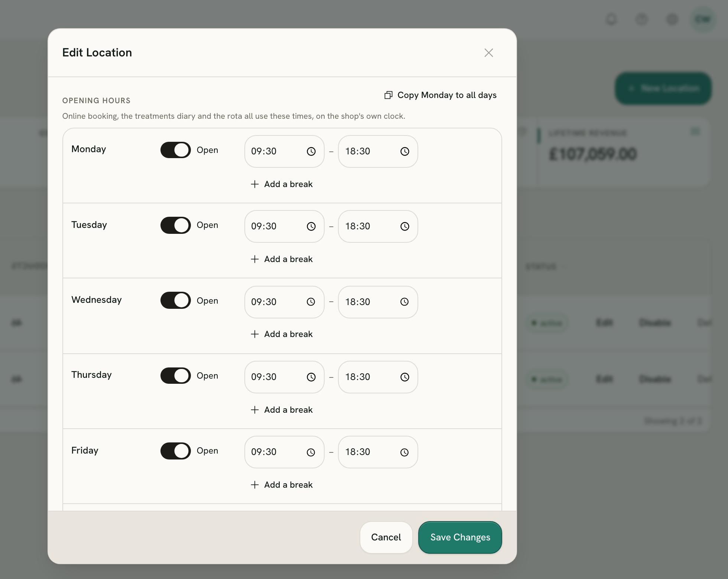Click New Location button in background page
The image size is (728, 579).
coord(663,88)
